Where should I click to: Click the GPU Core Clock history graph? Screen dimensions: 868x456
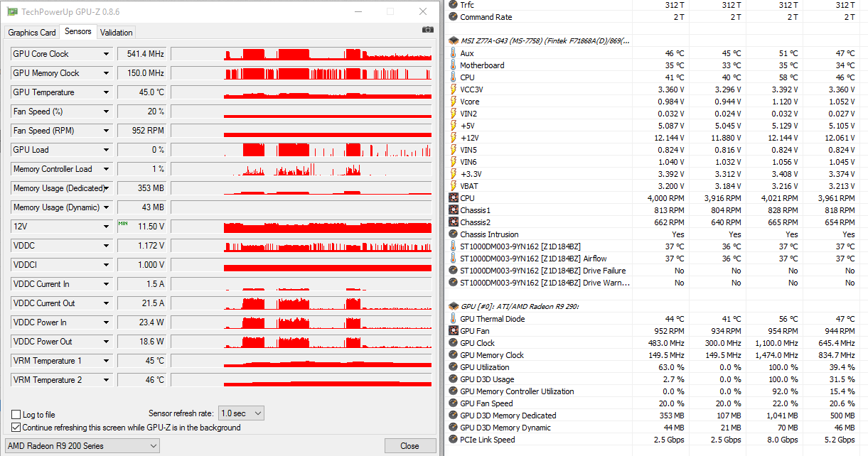(301, 54)
